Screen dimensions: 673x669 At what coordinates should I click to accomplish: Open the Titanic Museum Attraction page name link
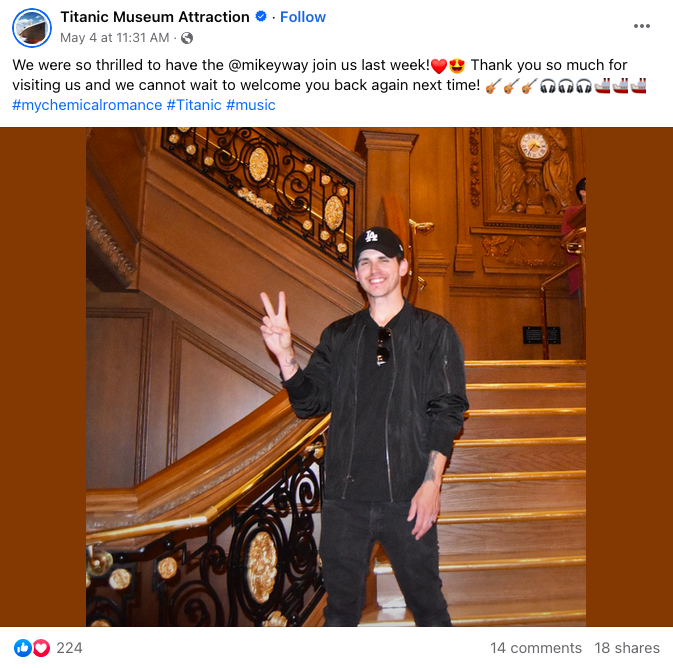[x=155, y=17]
